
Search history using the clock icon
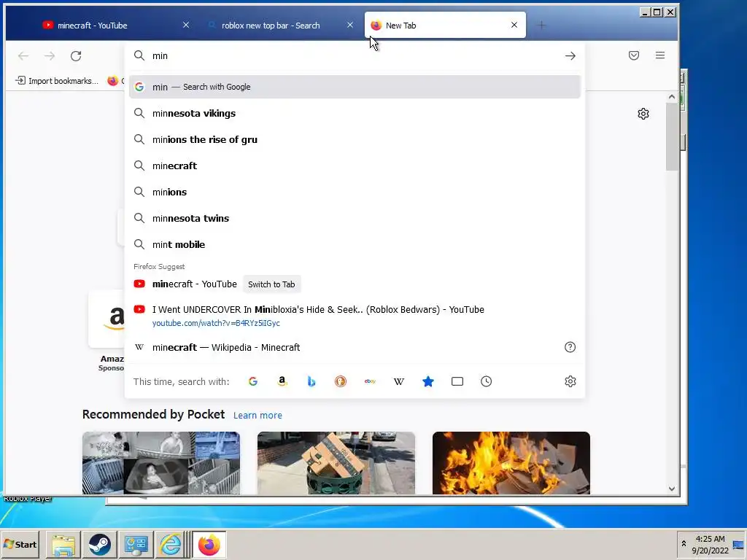click(486, 381)
